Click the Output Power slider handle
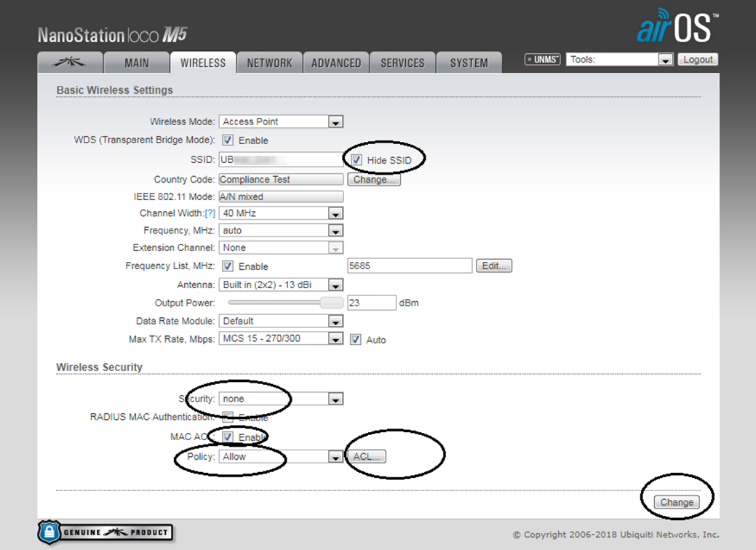Image resolution: width=756 pixels, height=550 pixels. (x=332, y=303)
